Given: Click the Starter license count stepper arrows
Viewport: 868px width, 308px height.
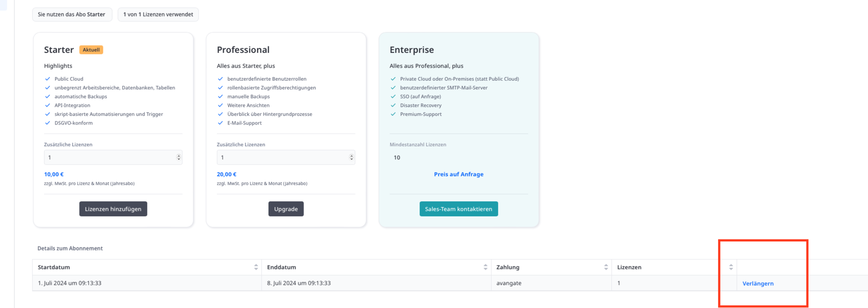Looking at the screenshot, I should [179, 157].
